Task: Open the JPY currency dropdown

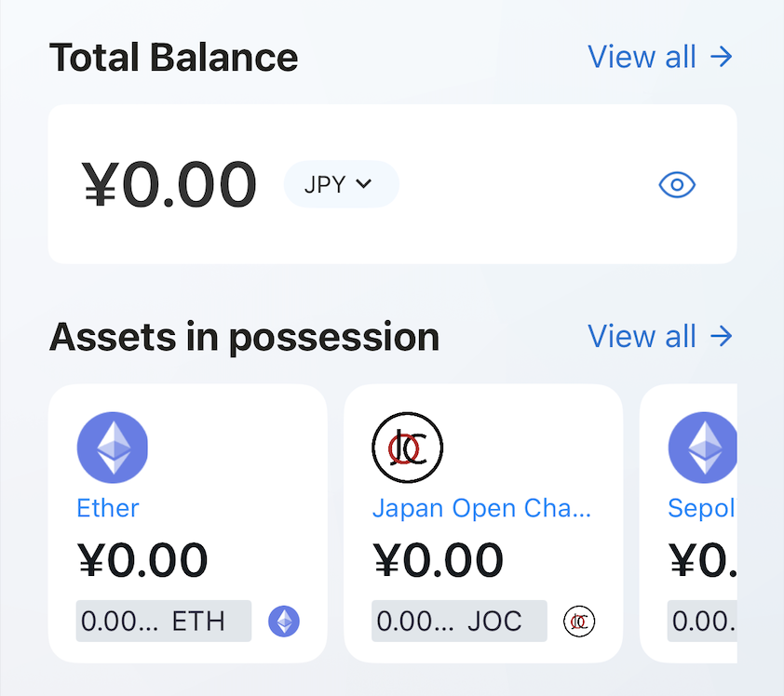Action: click(341, 184)
